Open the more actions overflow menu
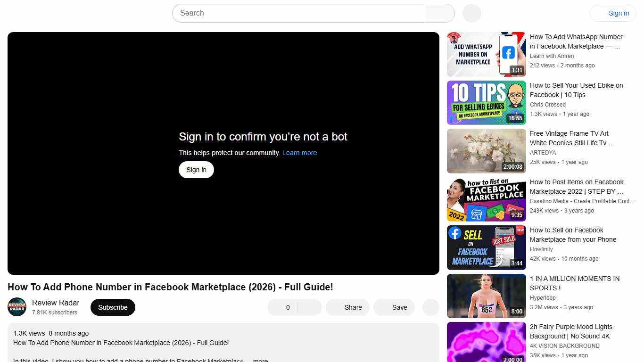 tap(430, 307)
